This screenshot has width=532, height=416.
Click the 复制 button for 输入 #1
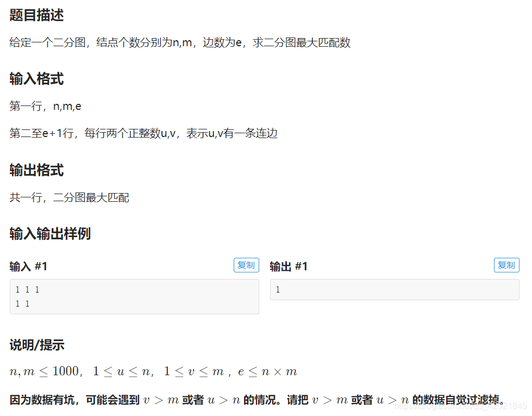[x=246, y=265]
